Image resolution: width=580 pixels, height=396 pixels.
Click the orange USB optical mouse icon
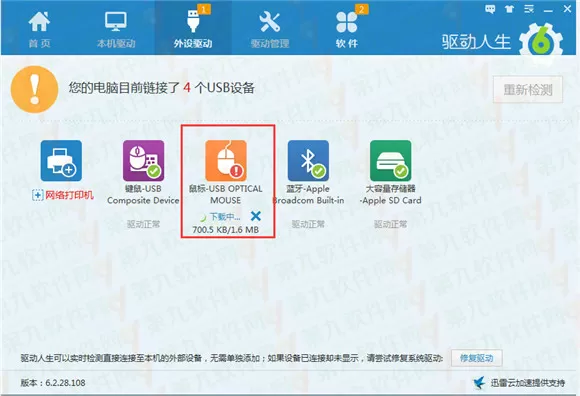[x=226, y=161]
